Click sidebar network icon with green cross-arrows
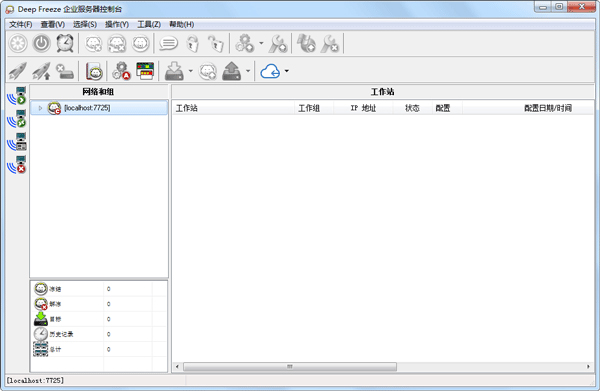The image size is (600, 391). click(16, 119)
